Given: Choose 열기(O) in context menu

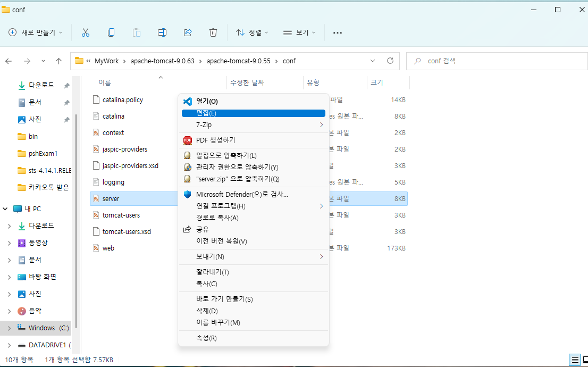Looking at the screenshot, I should pos(253,101).
